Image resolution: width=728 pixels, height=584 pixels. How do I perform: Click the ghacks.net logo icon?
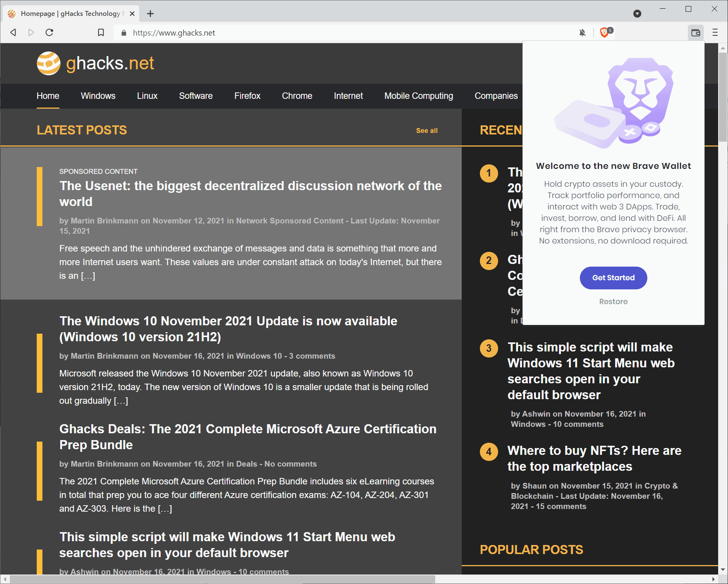[x=48, y=64]
